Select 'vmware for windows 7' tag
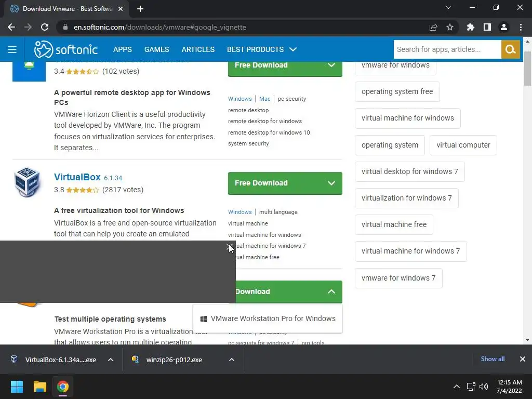Viewport: 532px width, 399px height. click(x=398, y=278)
